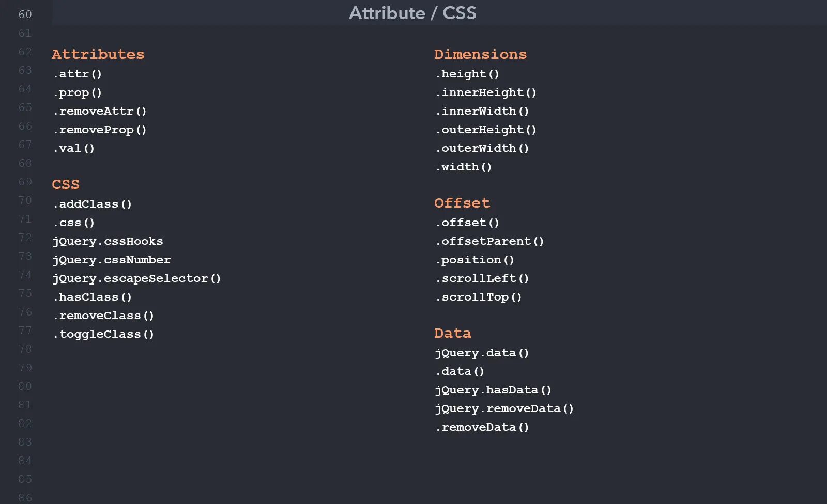This screenshot has height=504, width=827.
Task: Click line number 72 in the gutter
Action: 25,238
